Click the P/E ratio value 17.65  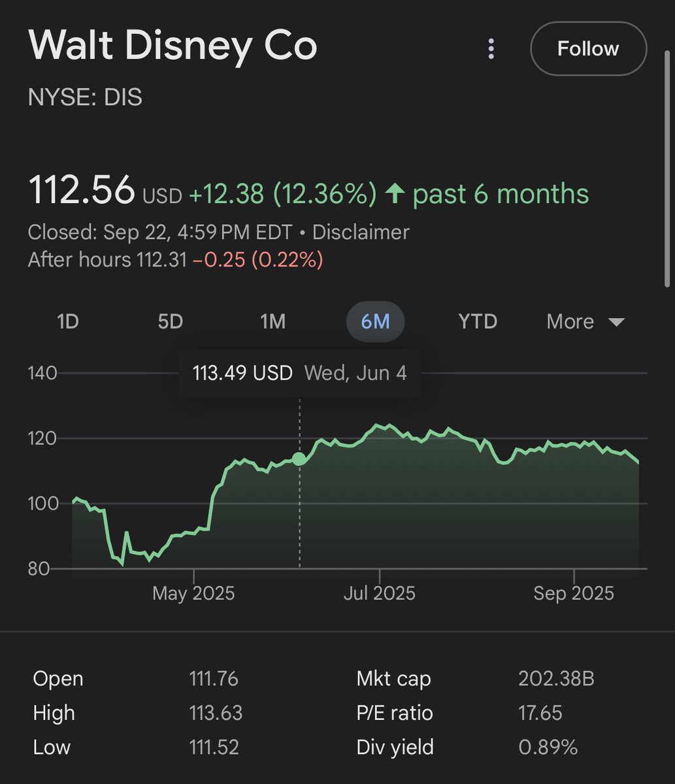[x=540, y=713]
